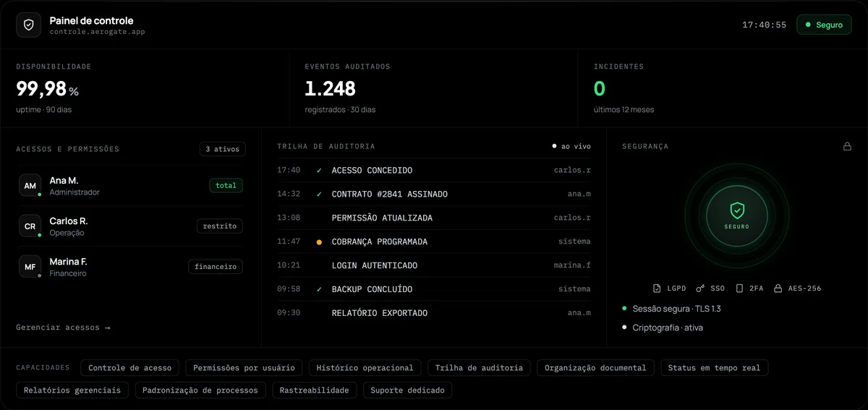868x410 pixels.
Task: Select Status em tempo real chip
Action: click(714, 368)
